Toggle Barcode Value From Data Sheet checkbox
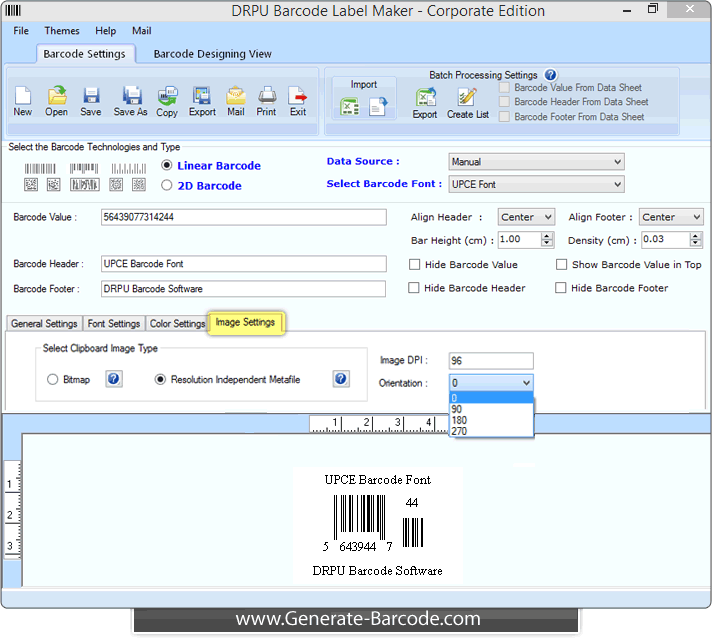Image resolution: width=712 pixels, height=638 pixels. 504,87
